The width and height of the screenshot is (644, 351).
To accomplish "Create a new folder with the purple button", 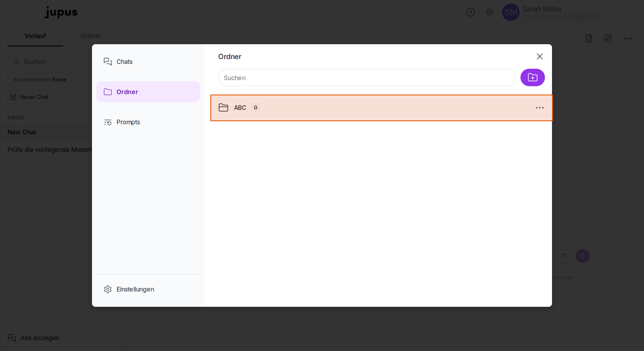I will [x=533, y=77].
